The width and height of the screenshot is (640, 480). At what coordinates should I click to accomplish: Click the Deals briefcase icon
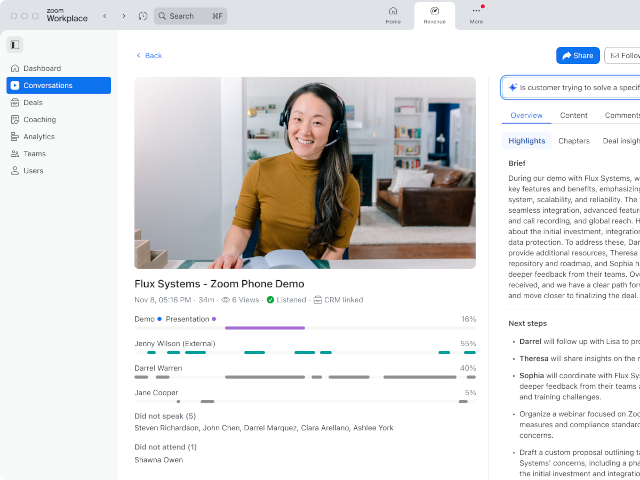click(15, 102)
